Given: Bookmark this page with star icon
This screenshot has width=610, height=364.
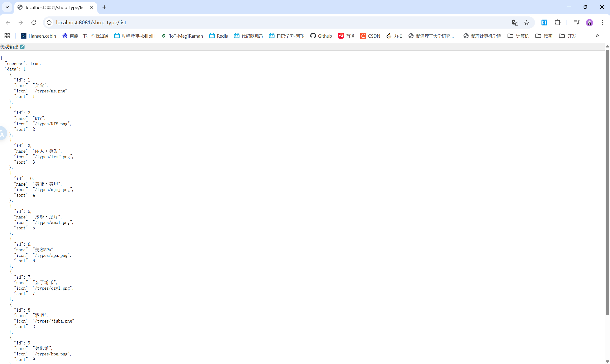Looking at the screenshot, I should click(x=527, y=23).
